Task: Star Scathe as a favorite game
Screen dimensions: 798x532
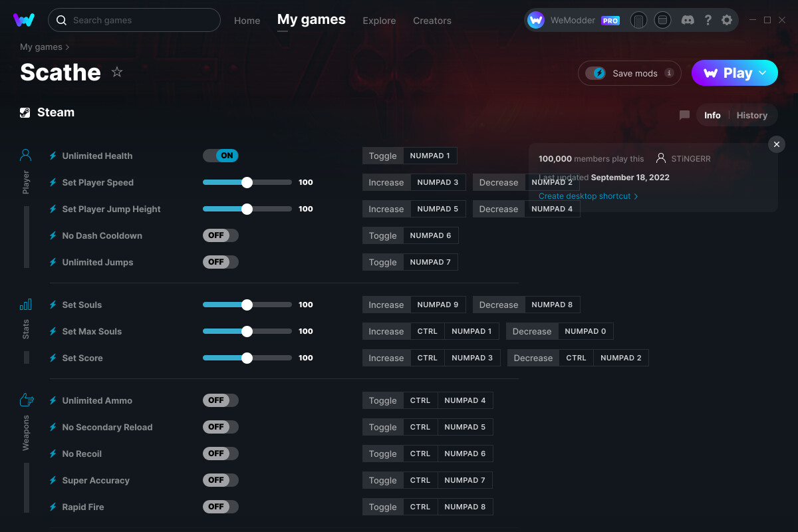Action: tap(116, 72)
